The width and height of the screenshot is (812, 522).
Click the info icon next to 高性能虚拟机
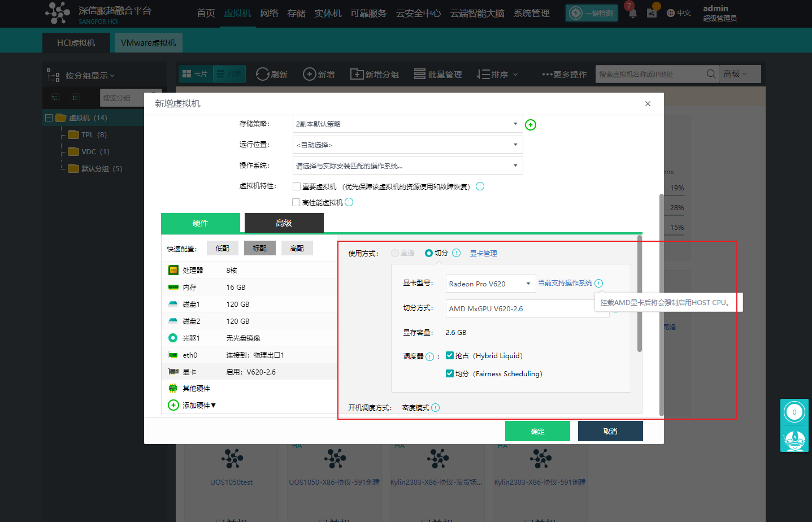(349, 202)
